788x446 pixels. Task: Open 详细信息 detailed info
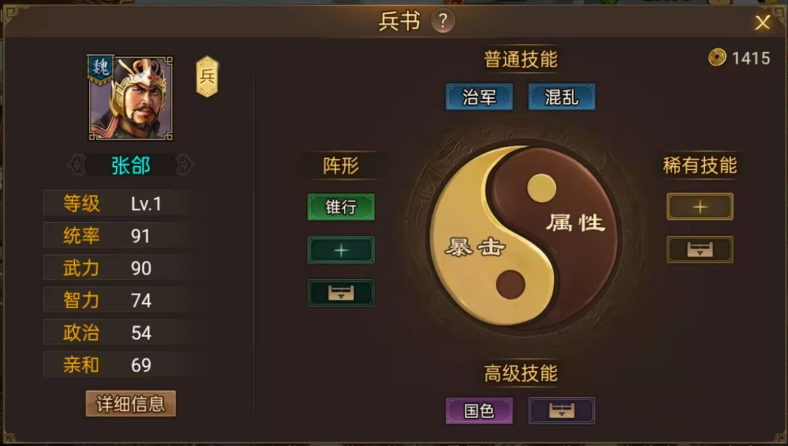tap(131, 404)
